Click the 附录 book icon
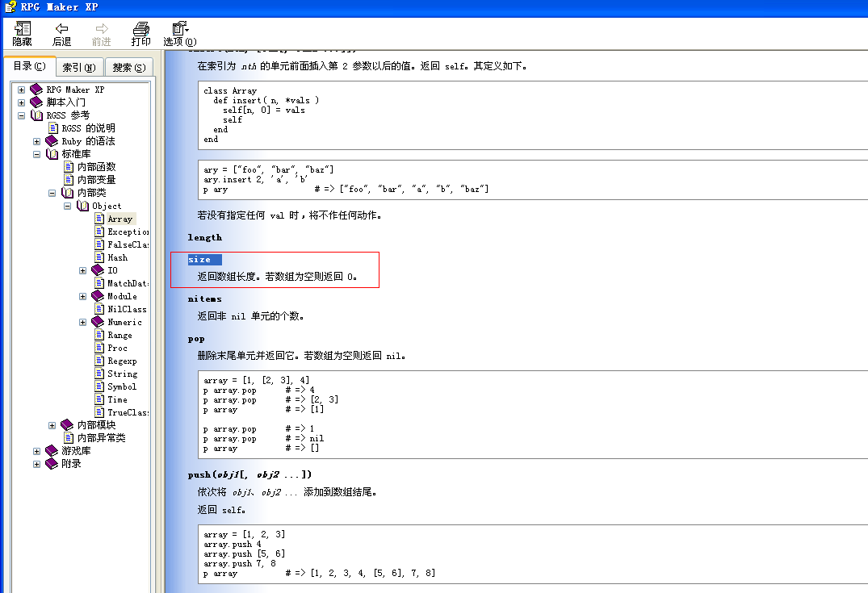 pos(52,464)
